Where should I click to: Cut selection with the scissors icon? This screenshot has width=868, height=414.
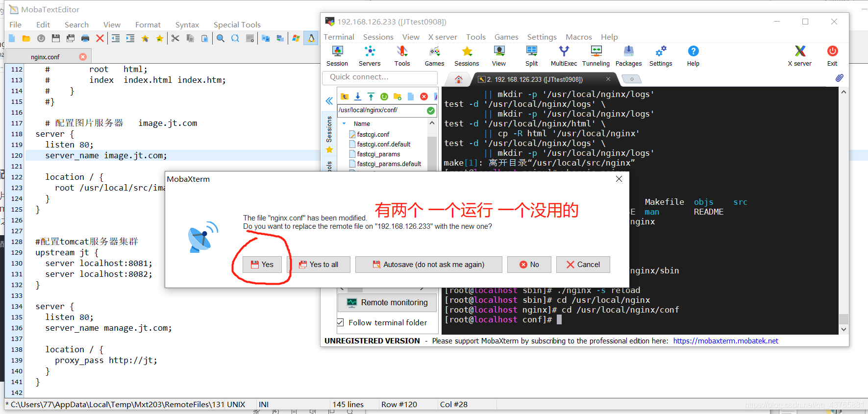pyautogui.click(x=175, y=38)
